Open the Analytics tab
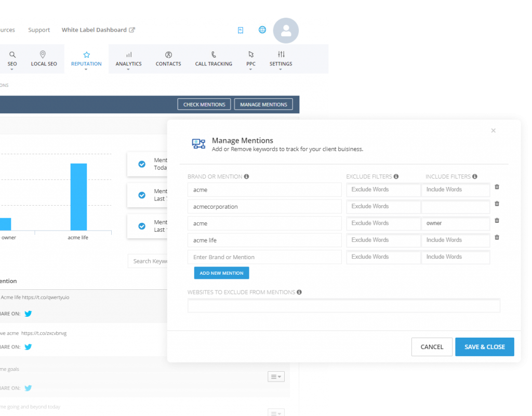This screenshot has width=532, height=416. [129, 59]
